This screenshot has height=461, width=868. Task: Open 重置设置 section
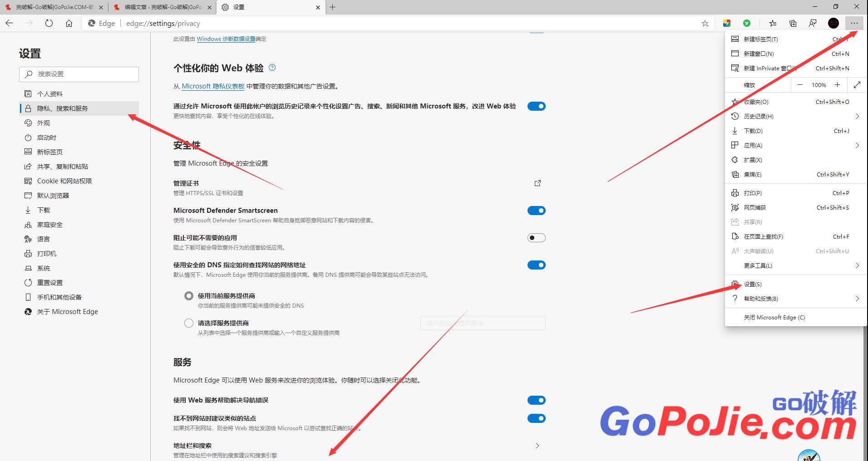[79, 283]
